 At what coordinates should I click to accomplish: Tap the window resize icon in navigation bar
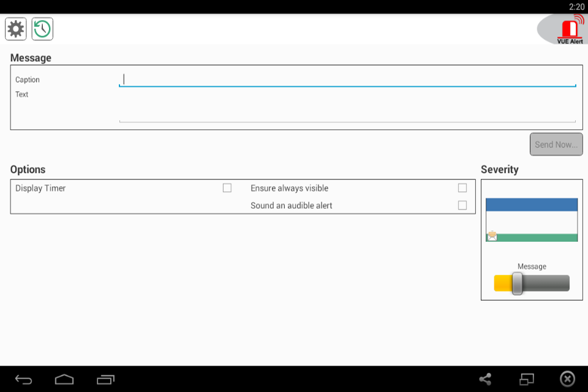coord(527,379)
